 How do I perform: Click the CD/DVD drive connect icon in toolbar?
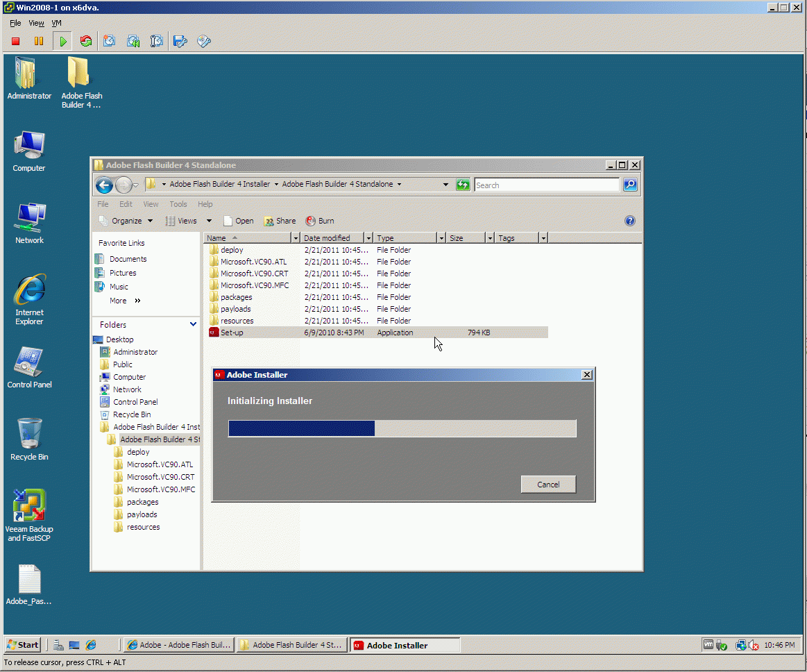tap(204, 41)
